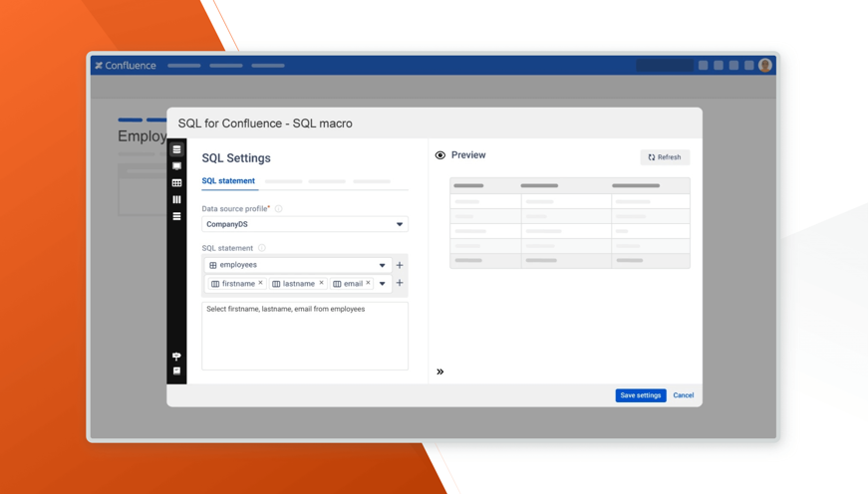Screen dimensions: 868x494
Task: Select the columns icon in sidebar
Action: tap(176, 200)
